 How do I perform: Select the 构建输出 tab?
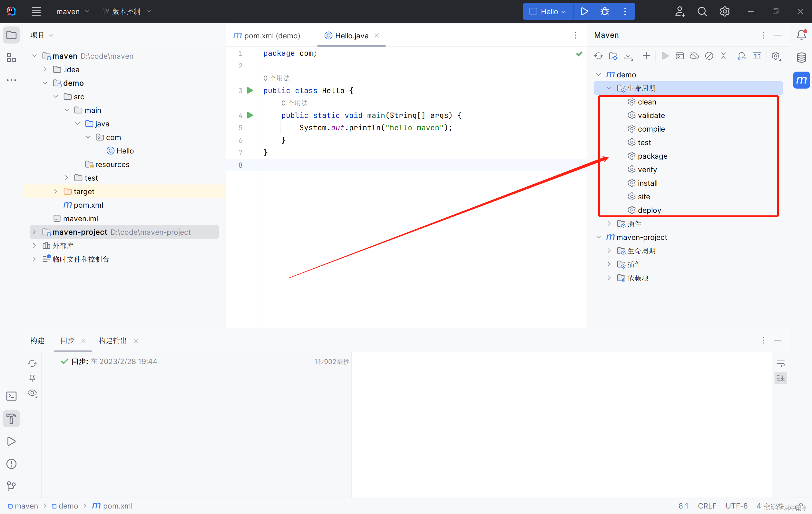pyautogui.click(x=113, y=341)
